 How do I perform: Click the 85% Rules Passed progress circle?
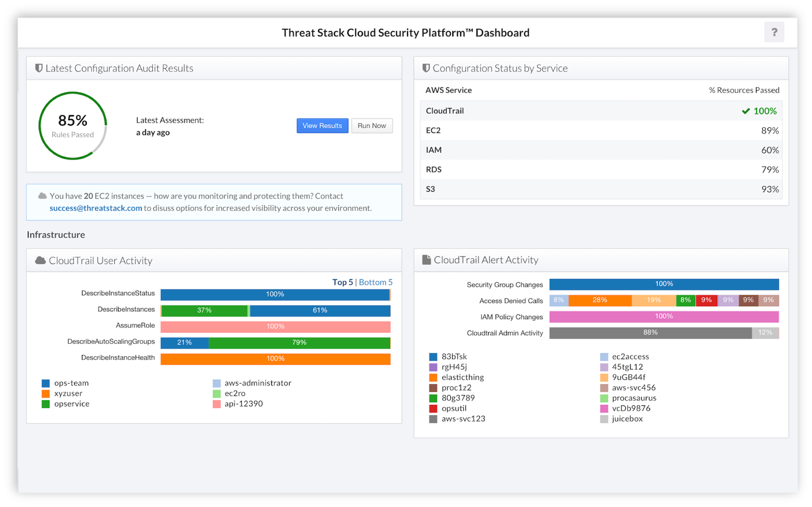click(73, 126)
